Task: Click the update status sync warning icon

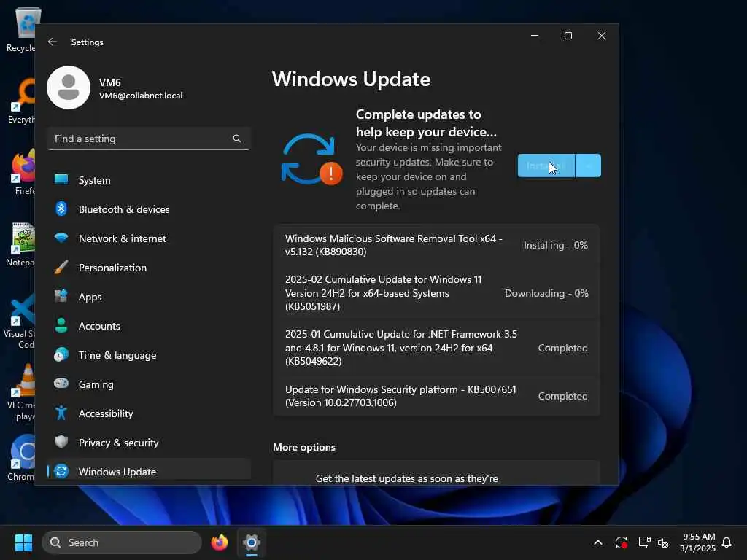Action: (311, 160)
